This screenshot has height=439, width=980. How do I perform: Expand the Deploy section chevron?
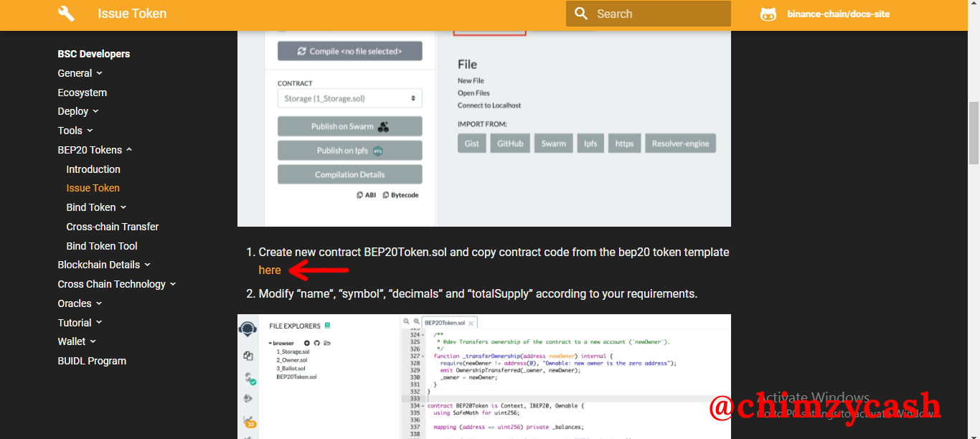tap(95, 111)
